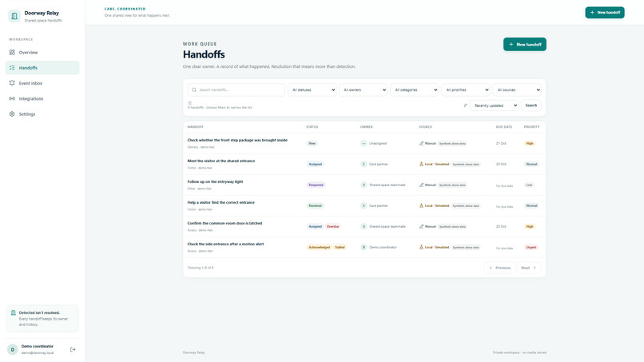Click the DUE DATE column header
The height and width of the screenshot is (362, 644).
tap(504, 127)
